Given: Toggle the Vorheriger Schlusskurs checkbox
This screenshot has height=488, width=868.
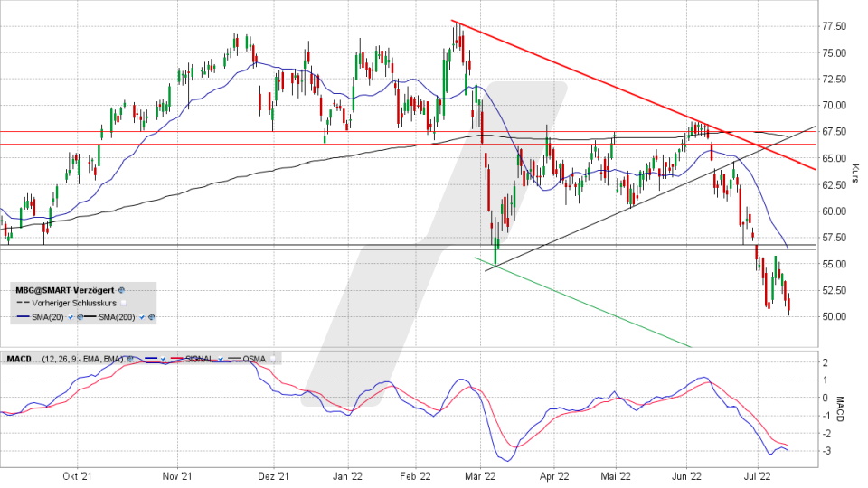Looking at the screenshot, I should 124,304.
